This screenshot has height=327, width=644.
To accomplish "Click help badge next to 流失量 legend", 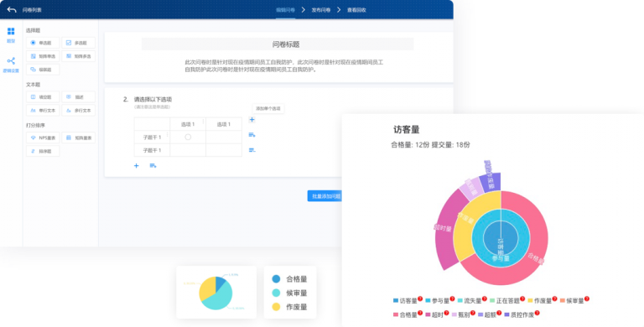I will tap(484, 298).
